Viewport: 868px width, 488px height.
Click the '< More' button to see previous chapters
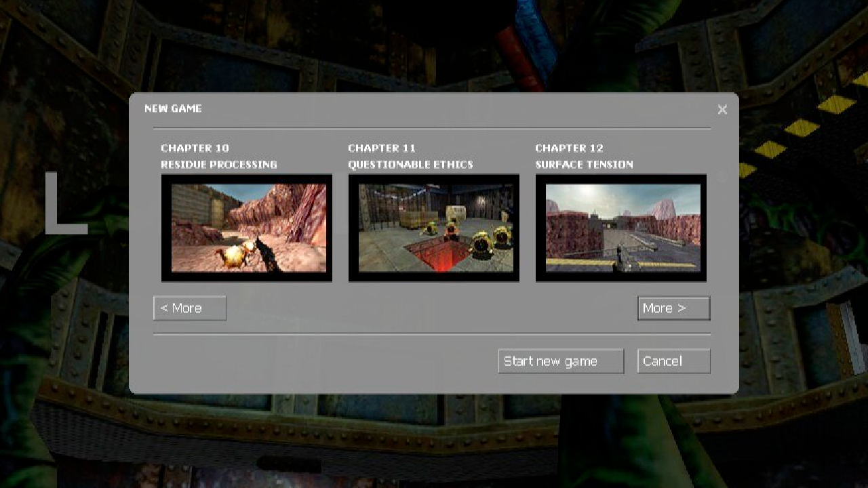(189, 308)
